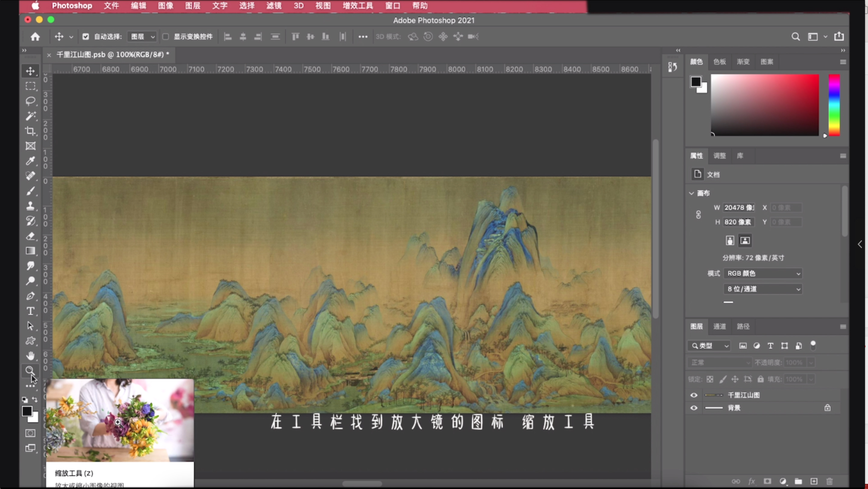Select the Rectangular Marquee tool
The height and width of the screenshot is (489, 868).
30,86
